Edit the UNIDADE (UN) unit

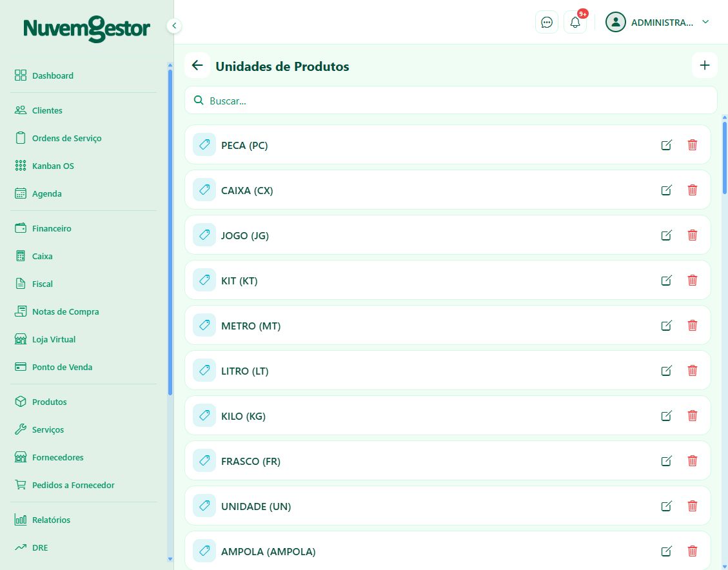(x=666, y=506)
